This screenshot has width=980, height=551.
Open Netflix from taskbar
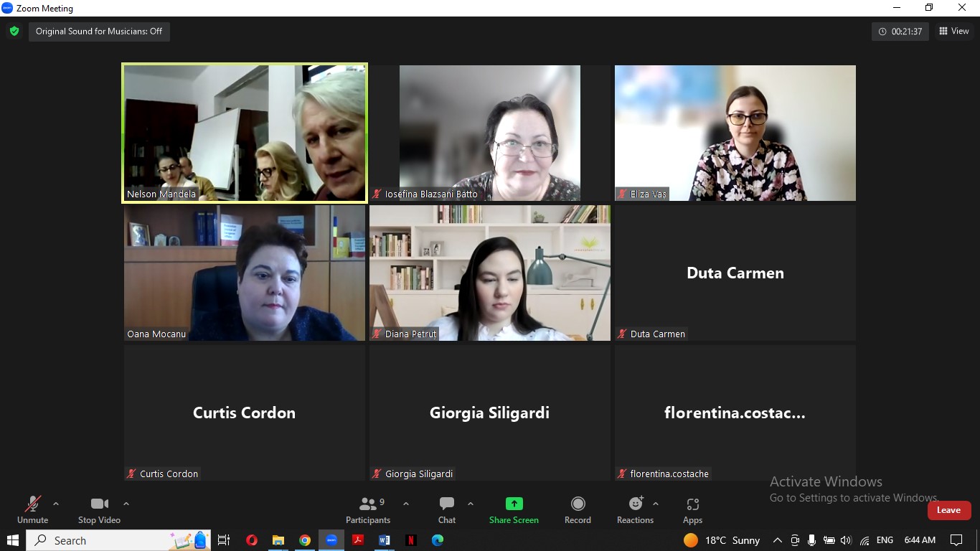tap(411, 540)
